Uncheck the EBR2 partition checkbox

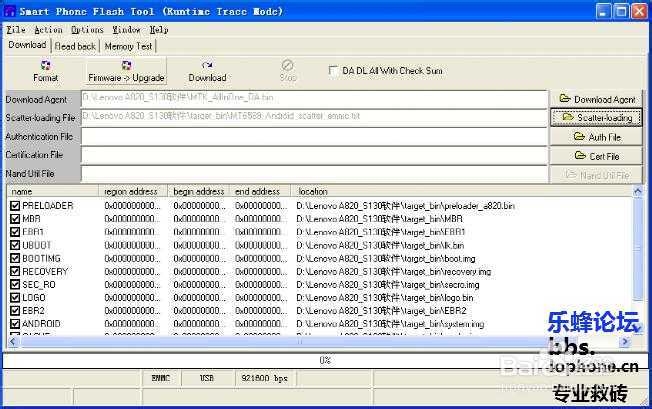coord(15,310)
